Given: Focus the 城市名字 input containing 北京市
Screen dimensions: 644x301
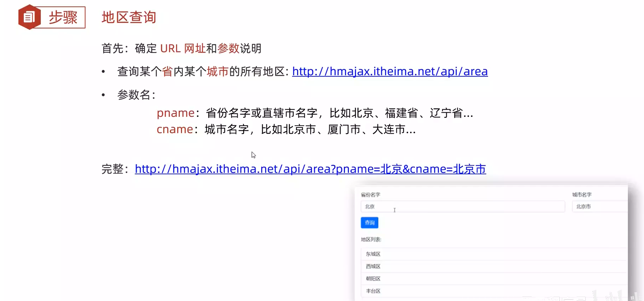Looking at the screenshot, I should (x=600, y=207).
